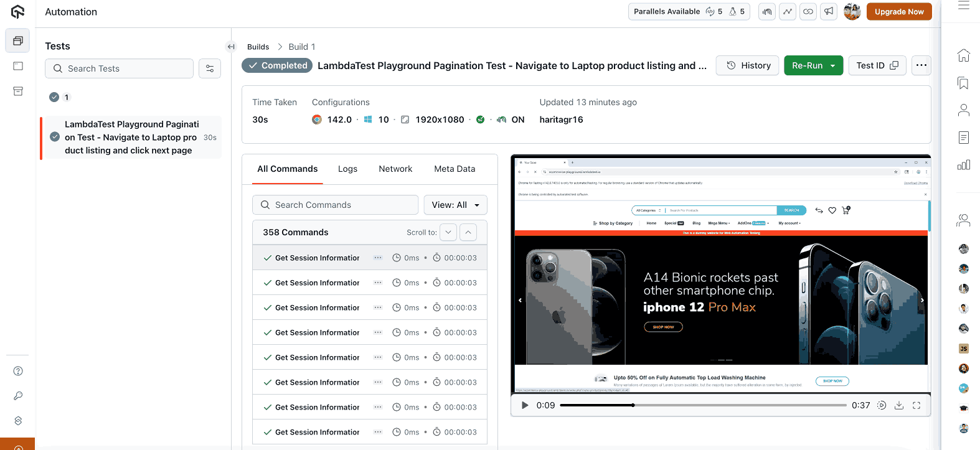980x450 pixels.
Task: Open the help question mark icon
Action: 18,371
